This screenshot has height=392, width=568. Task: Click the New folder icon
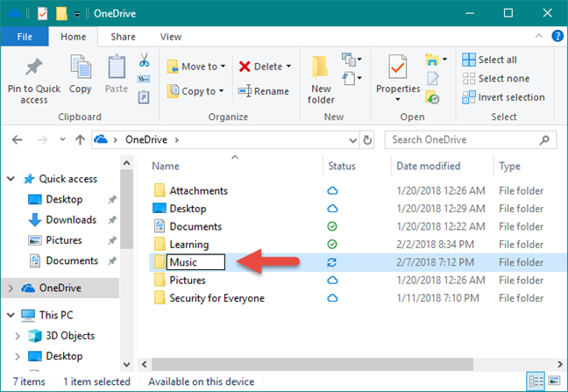click(320, 68)
